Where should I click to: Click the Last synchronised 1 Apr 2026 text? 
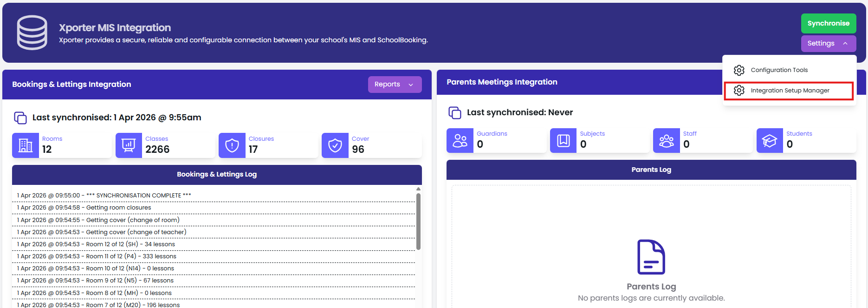point(117,118)
